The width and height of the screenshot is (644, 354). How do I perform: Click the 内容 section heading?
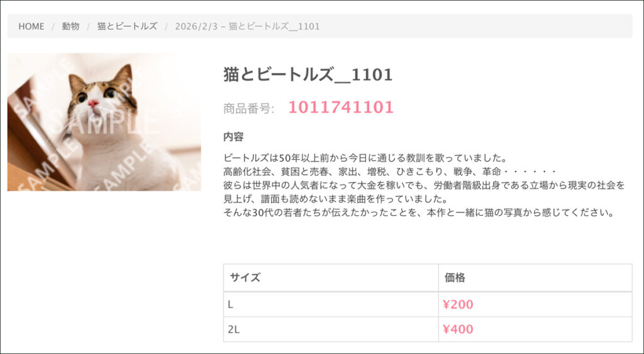[x=233, y=136]
